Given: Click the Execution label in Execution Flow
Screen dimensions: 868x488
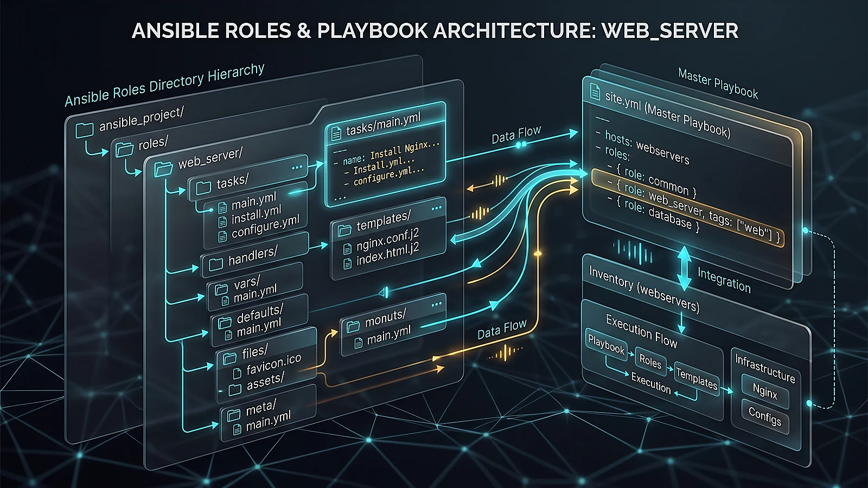Looking at the screenshot, I should pyautogui.click(x=651, y=383).
